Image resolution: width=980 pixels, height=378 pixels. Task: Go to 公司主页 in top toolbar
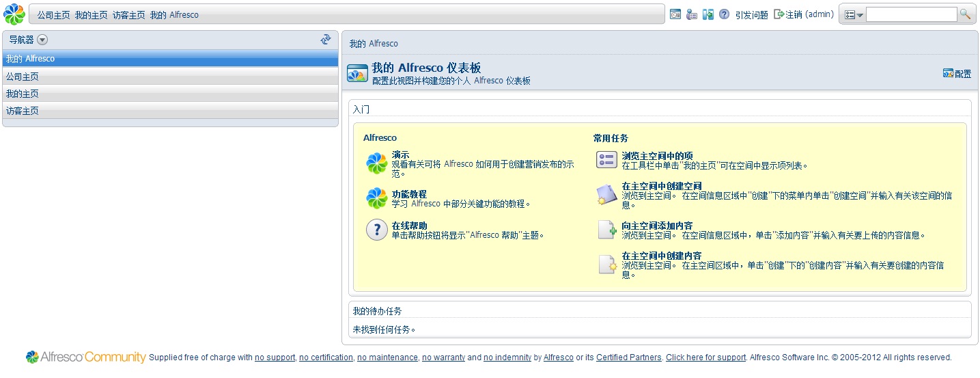53,14
